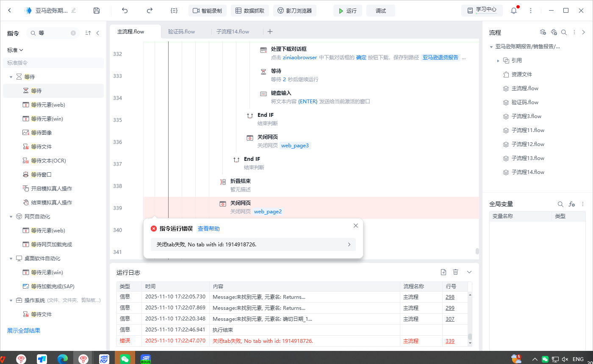
Task: Switch to 验证码.flow tab
Action: pos(181,32)
